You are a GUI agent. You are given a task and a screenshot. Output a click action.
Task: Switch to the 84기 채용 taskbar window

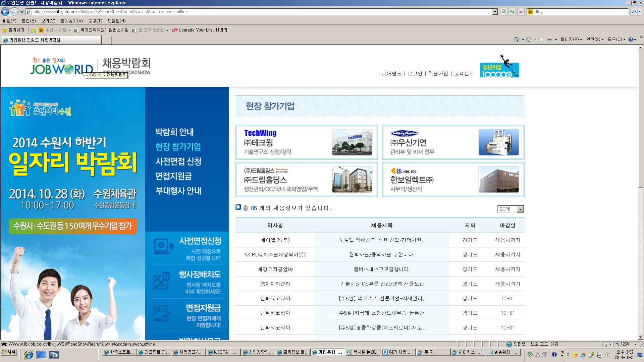click(x=398, y=352)
